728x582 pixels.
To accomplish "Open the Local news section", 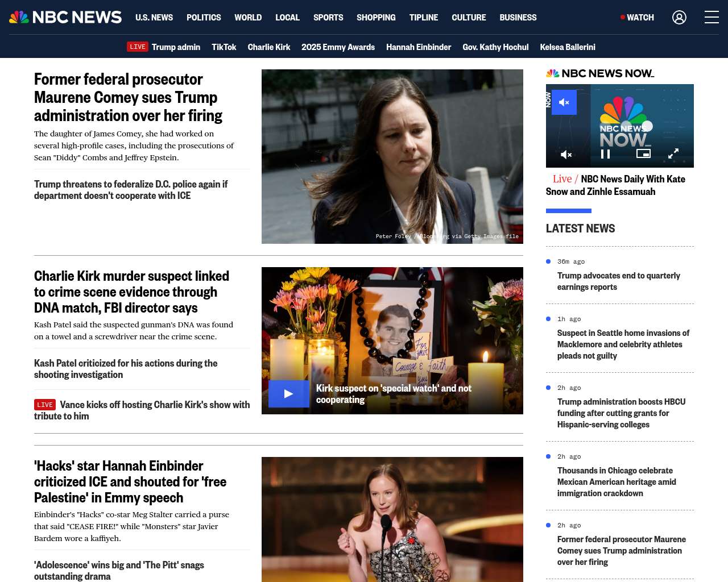I will (x=287, y=18).
